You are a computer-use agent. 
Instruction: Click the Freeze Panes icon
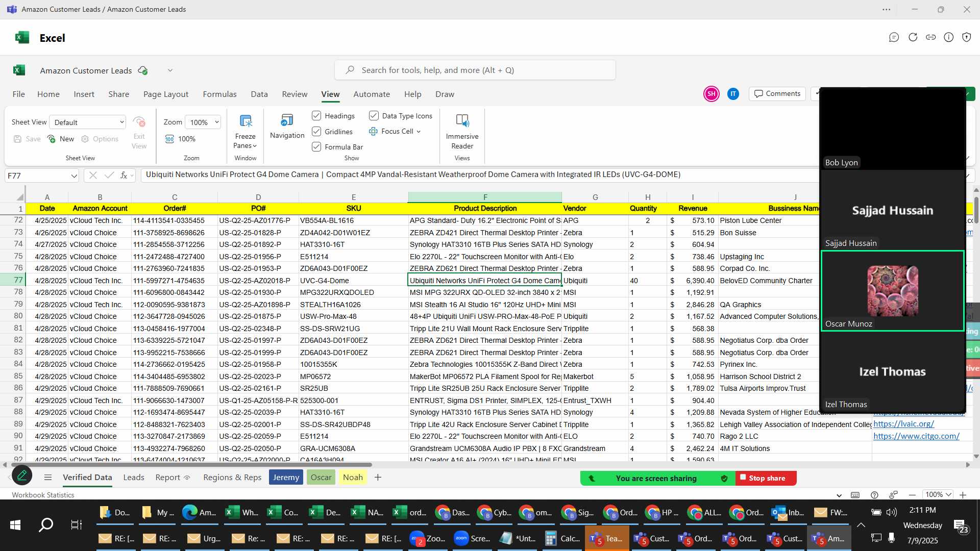point(246,121)
